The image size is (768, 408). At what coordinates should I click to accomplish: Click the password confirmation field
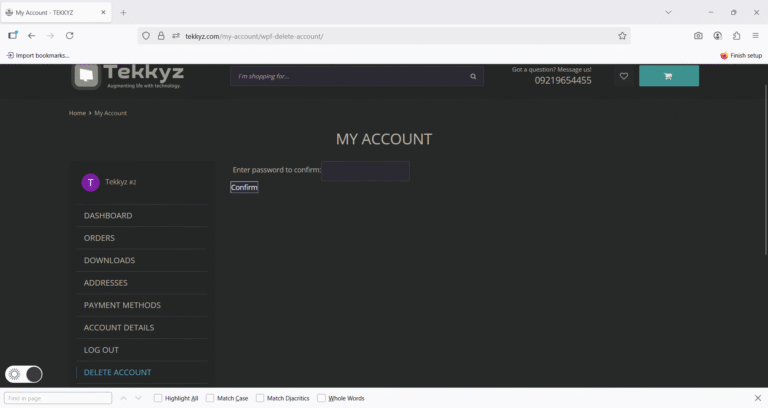(x=365, y=171)
